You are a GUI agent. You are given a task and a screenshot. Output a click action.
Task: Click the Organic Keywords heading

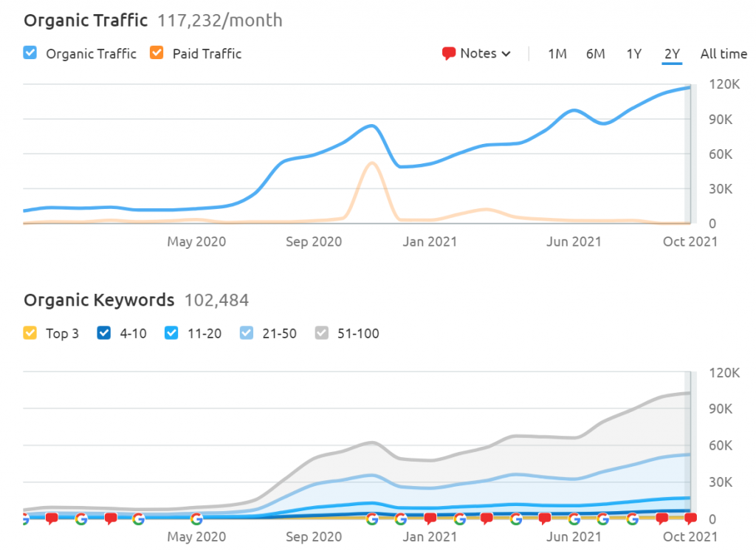coord(99,300)
